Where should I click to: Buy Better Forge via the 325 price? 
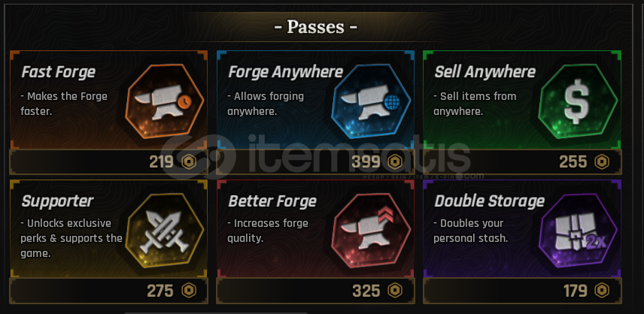coord(366,290)
